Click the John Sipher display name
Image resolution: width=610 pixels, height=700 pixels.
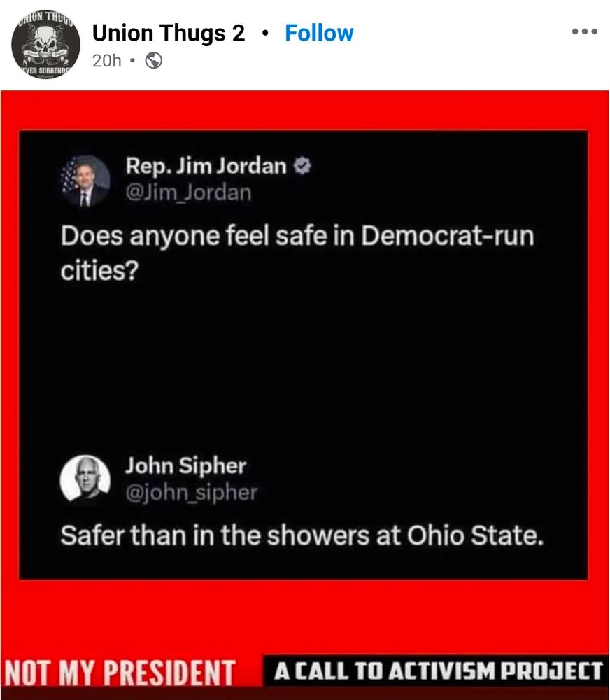click(x=185, y=465)
